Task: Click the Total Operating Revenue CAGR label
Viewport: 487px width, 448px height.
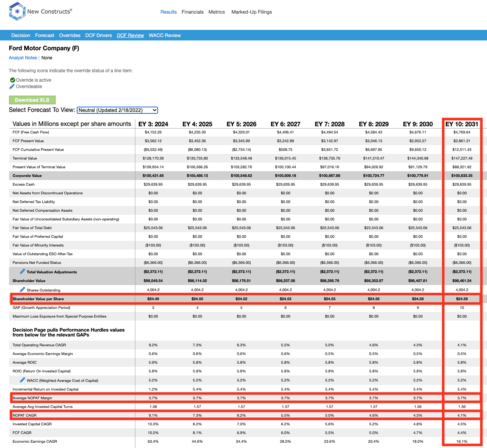Action: [39, 345]
